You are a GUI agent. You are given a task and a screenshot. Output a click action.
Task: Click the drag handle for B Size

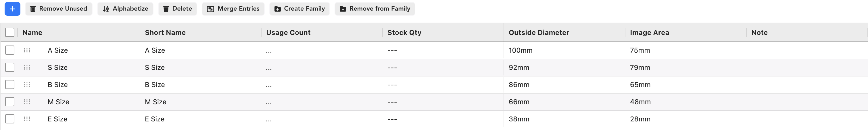point(27,85)
